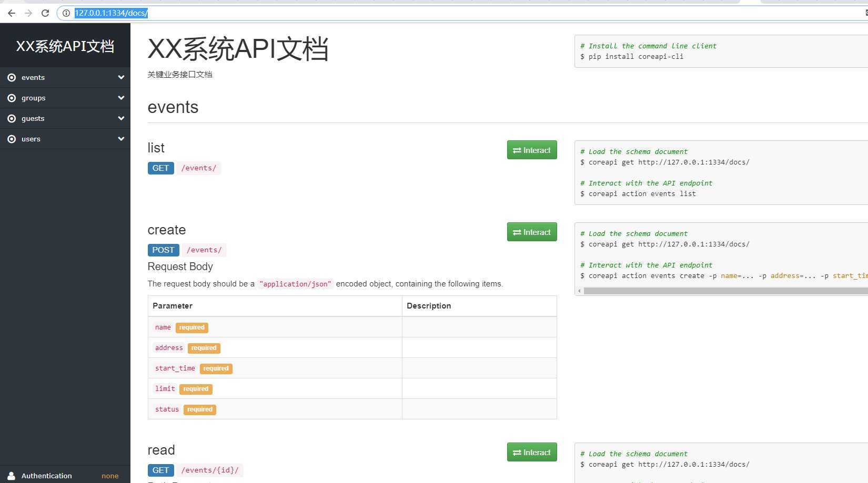Click the sidebar title XX系统API文档

click(x=65, y=46)
